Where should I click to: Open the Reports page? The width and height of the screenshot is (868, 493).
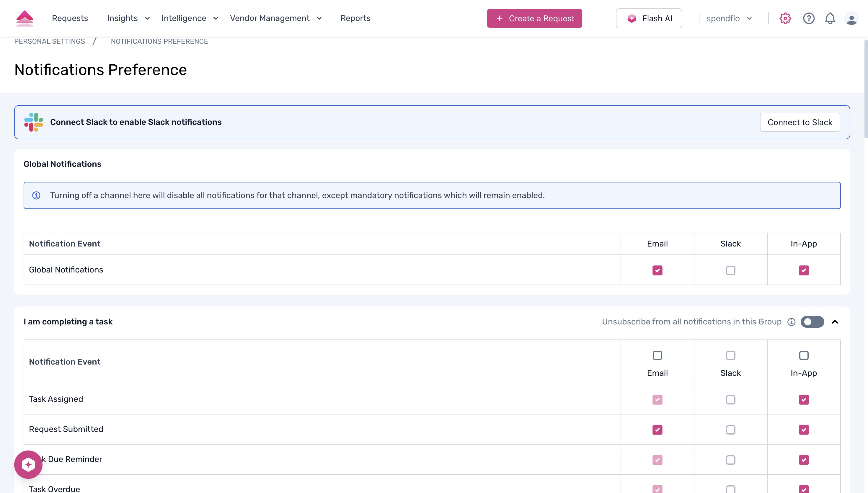pyautogui.click(x=355, y=18)
